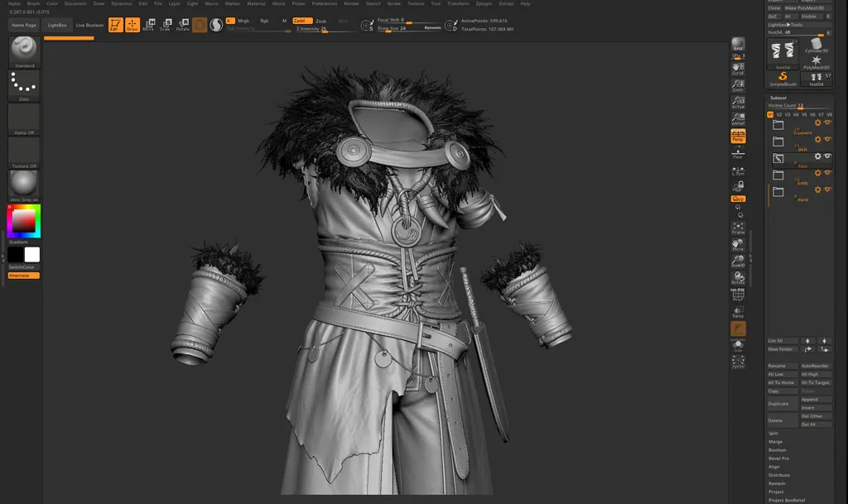Toggle Persp perspective view
The height and width of the screenshot is (504, 848).
(x=738, y=136)
